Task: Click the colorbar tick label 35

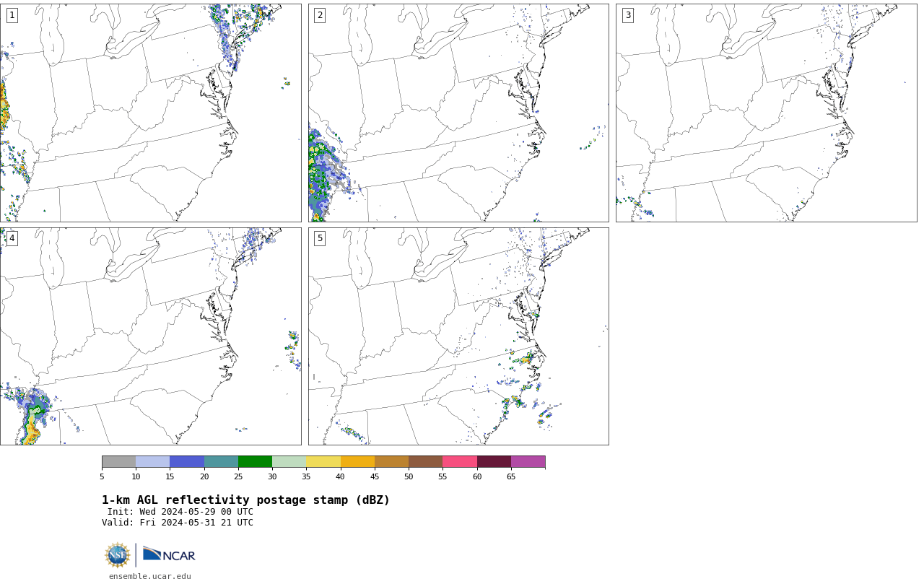Action: 306,476
